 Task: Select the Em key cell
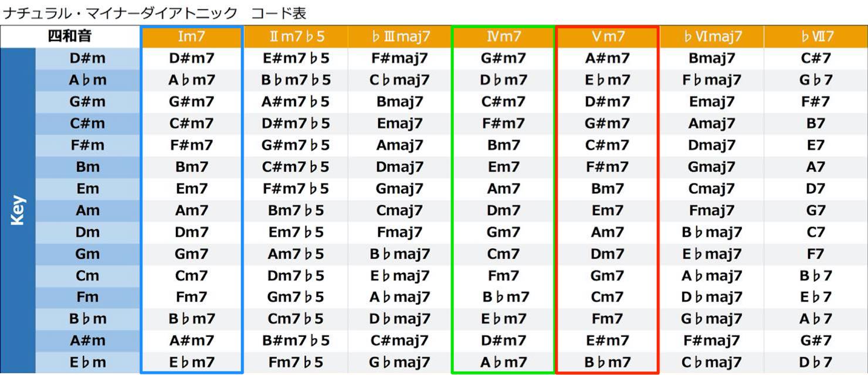point(87,189)
